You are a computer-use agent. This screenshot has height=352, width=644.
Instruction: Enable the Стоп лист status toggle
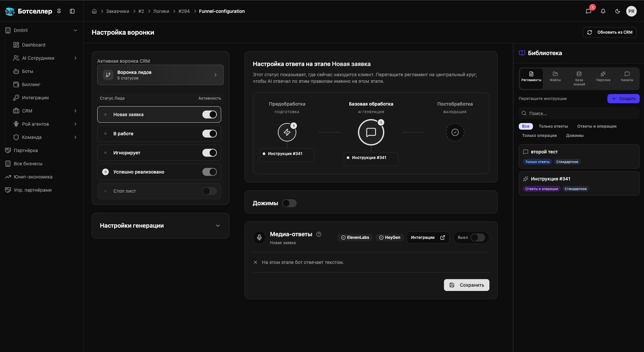coord(210,191)
